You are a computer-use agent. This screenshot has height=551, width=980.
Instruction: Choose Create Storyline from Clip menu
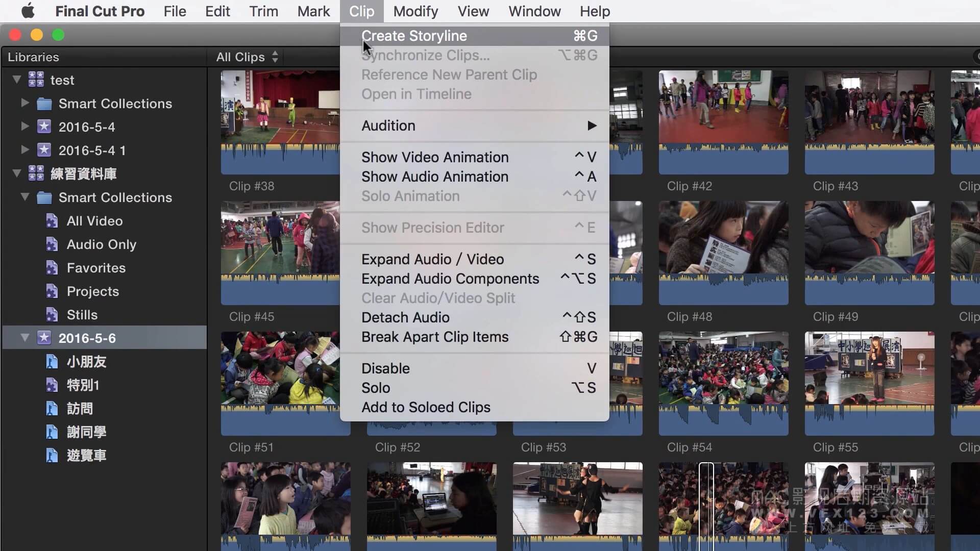coord(475,36)
